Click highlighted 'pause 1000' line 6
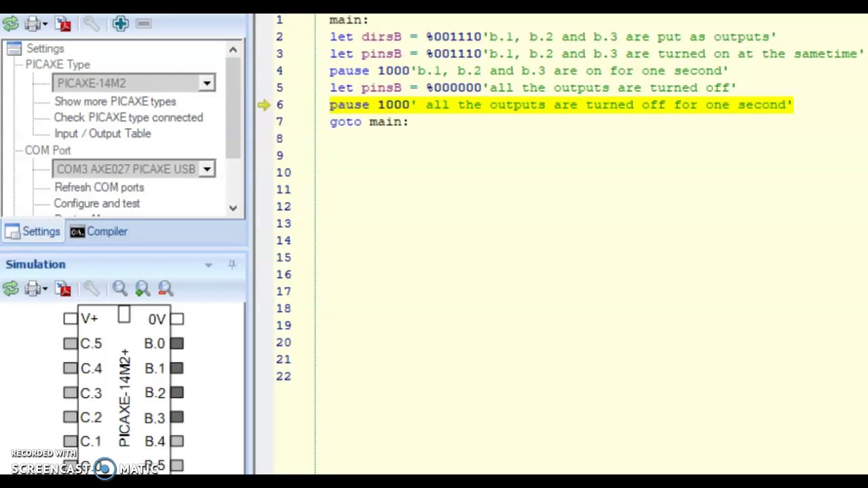The width and height of the screenshot is (868, 488). pos(561,104)
